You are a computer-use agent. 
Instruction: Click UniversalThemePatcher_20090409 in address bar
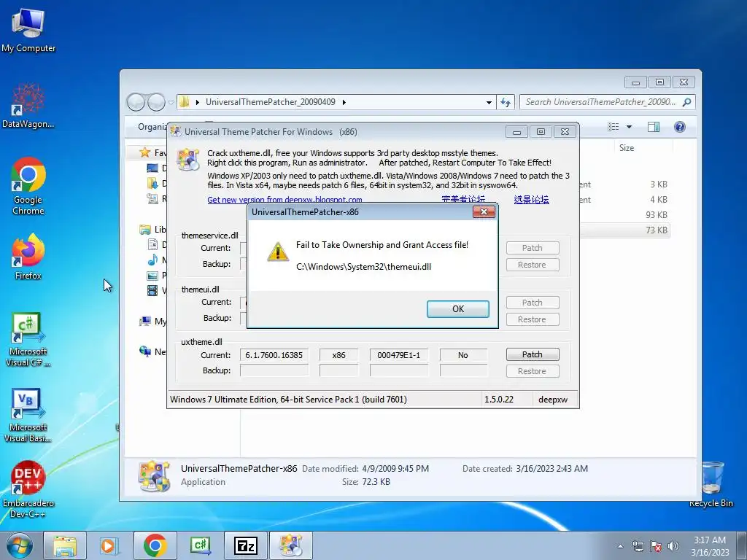(270, 102)
